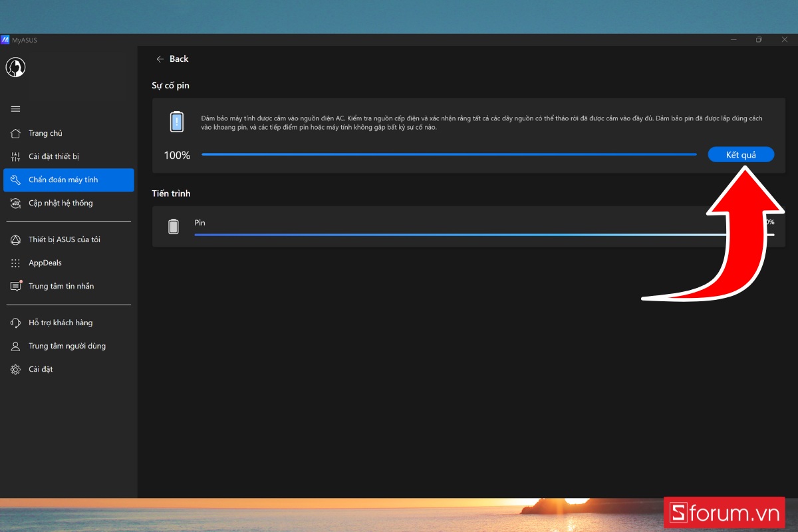Open Cập nhật hệ thống page

68,203
